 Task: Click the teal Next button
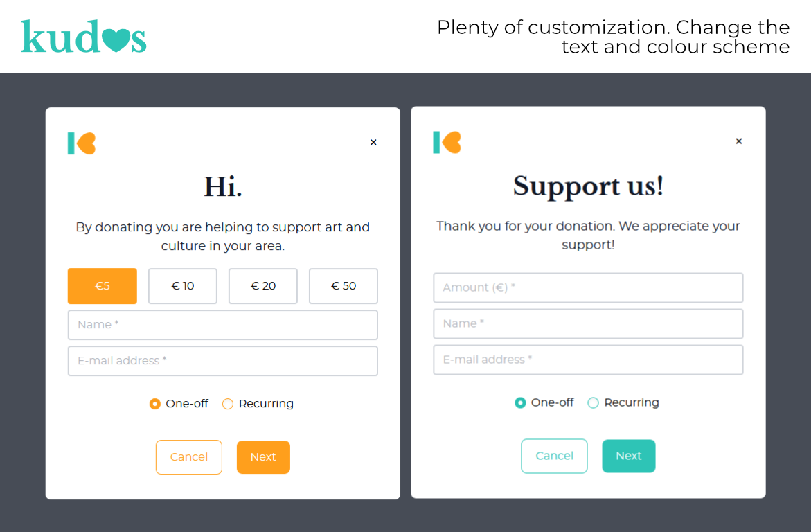pyautogui.click(x=628, y=456)
